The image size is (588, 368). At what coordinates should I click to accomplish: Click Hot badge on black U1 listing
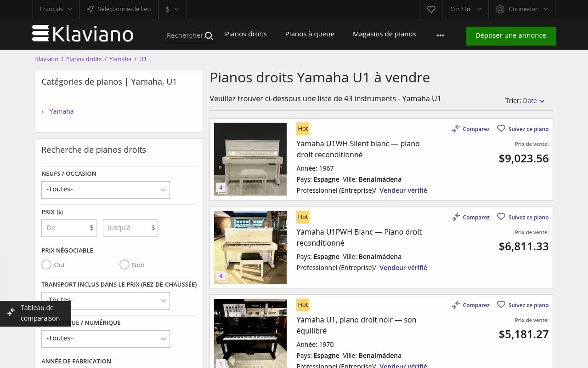click(303, 305)
